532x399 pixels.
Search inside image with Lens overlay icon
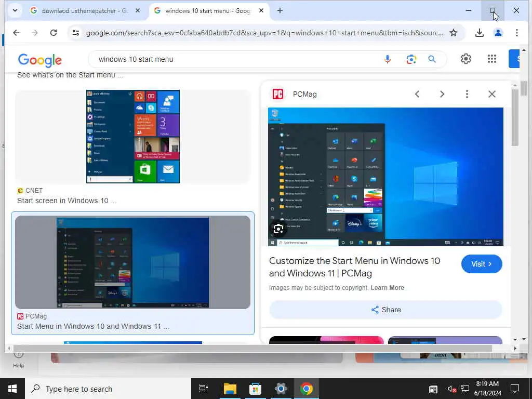278,229
